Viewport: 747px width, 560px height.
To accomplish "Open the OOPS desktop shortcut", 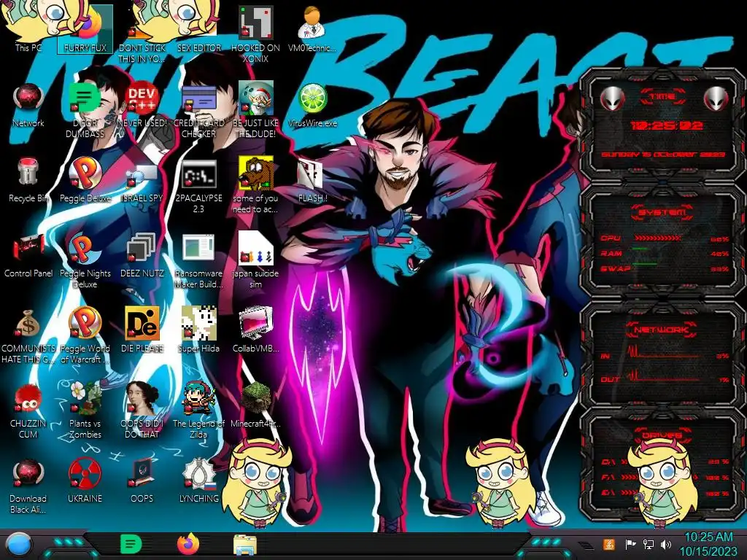I will pos(142,480).
